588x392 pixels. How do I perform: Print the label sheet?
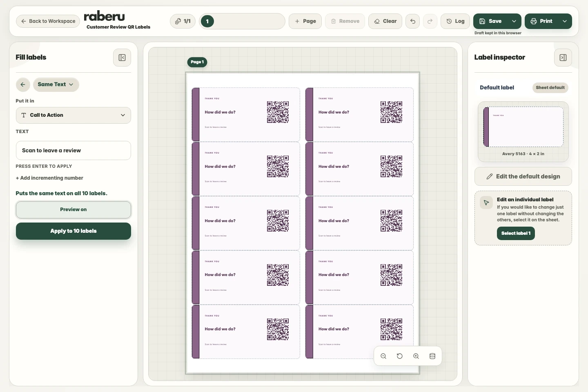click(541, 21)
